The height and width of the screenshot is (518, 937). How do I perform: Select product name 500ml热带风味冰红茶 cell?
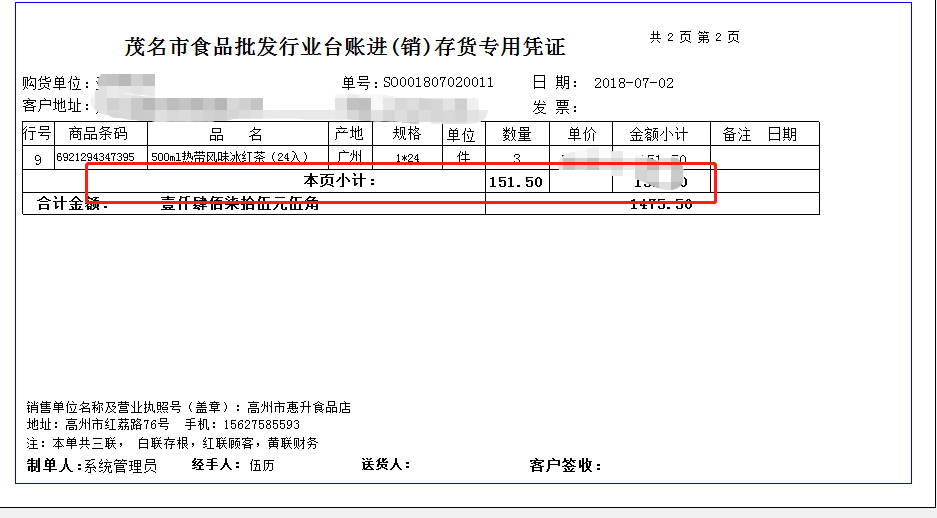pyautogui.click(x=229, y=158)
